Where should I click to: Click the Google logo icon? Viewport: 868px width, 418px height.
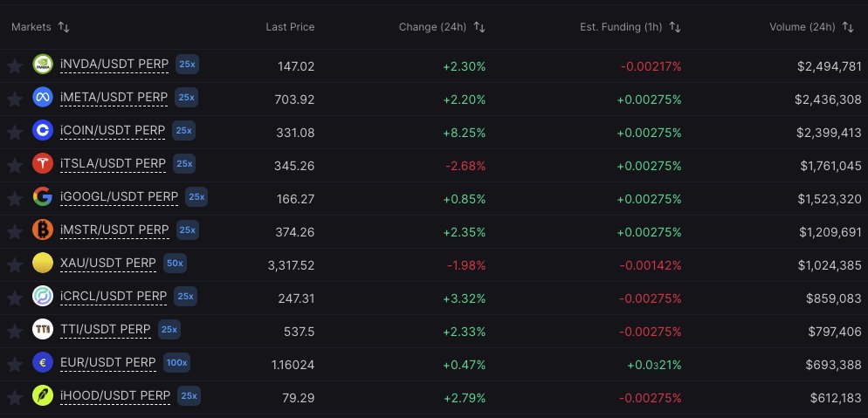[43, 197]
